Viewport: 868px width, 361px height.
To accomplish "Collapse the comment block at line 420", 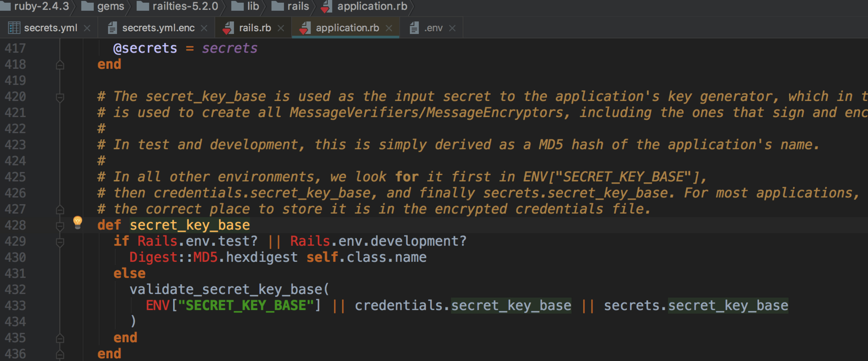I will coord(60,97).
